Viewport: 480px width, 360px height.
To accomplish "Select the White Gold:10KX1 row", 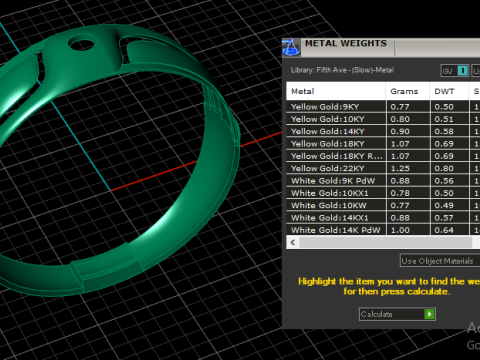I will pyautogui.click(x=383, y=193).
